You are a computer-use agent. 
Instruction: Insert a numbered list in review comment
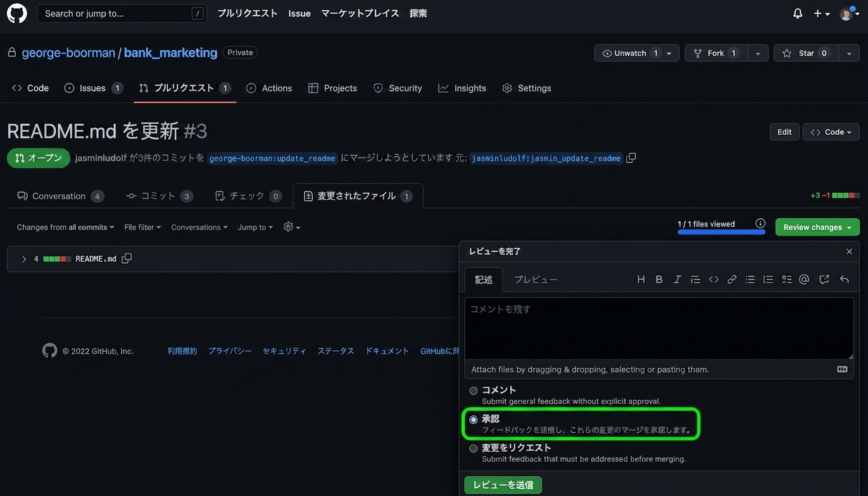pyautogui.click(x=768, y=280)
